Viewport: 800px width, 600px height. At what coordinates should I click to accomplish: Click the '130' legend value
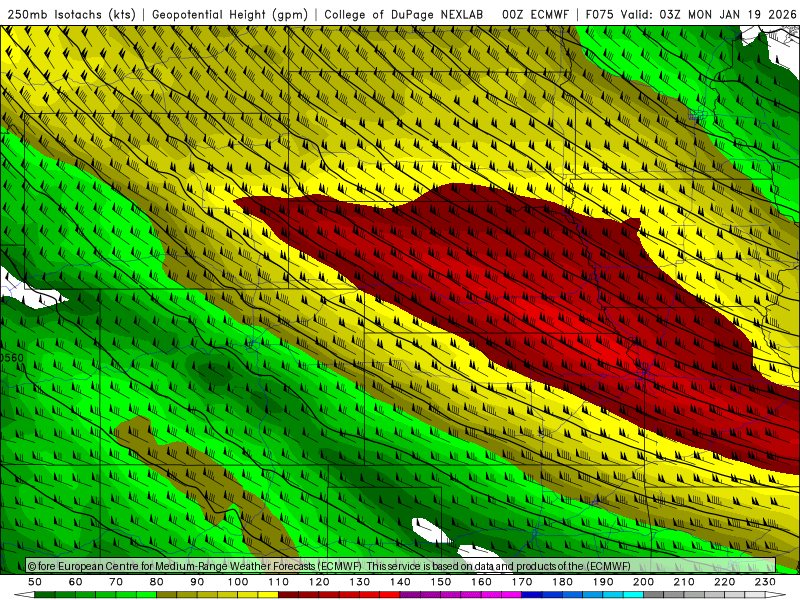click(x=360, y=582)
